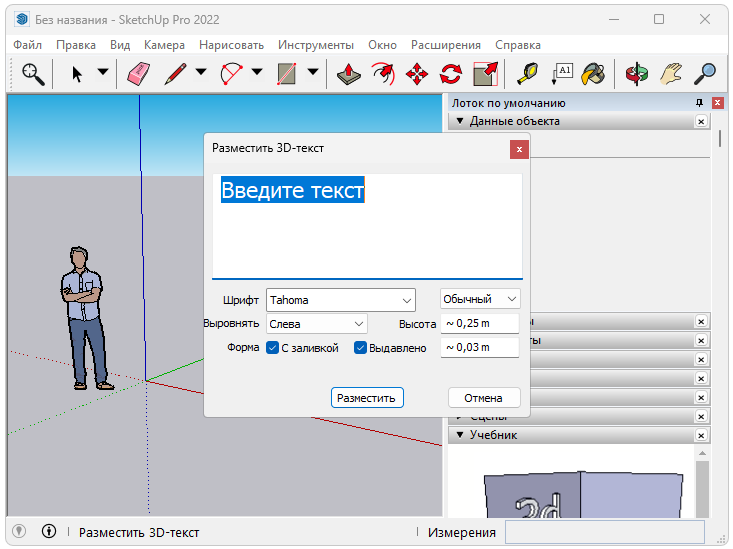Open the "Камера" menu
The width and height of the screenshot is (733, 549).
tap(164, 45)
